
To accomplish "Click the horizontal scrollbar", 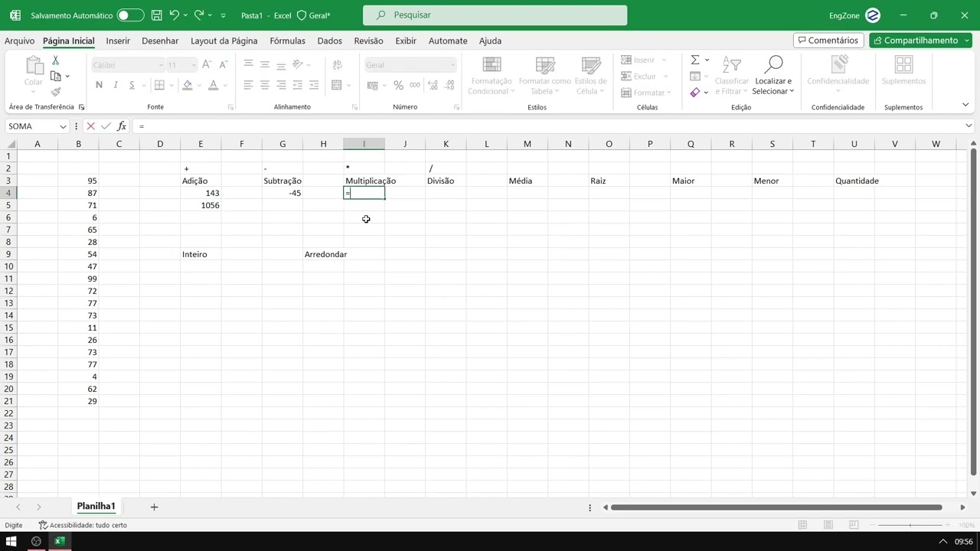I will (776, 507).
